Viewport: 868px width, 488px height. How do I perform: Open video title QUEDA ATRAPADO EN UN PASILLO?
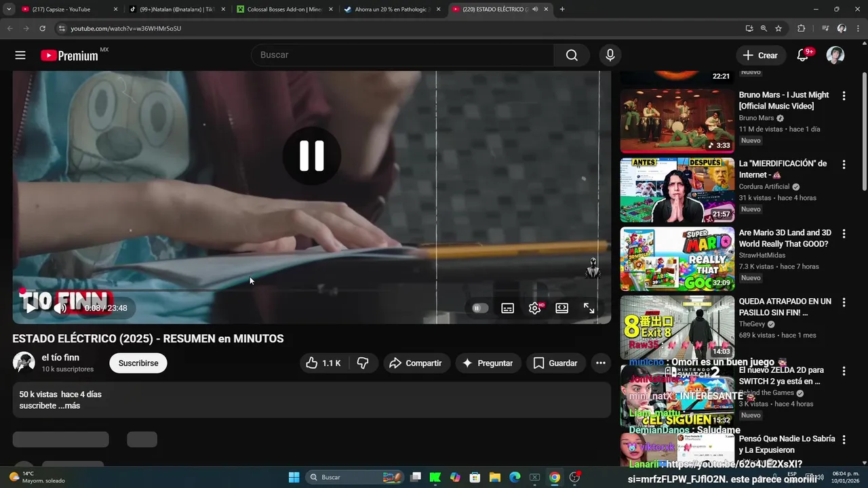coord(785,307)
